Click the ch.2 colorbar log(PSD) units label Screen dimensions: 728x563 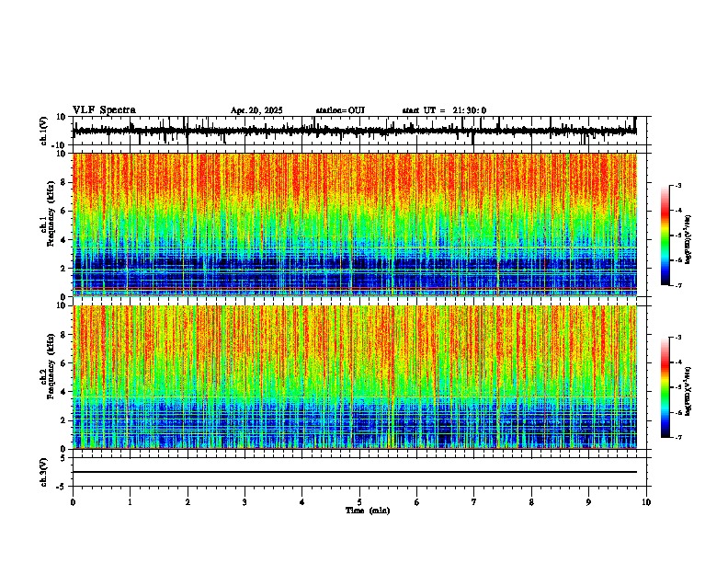688,391
